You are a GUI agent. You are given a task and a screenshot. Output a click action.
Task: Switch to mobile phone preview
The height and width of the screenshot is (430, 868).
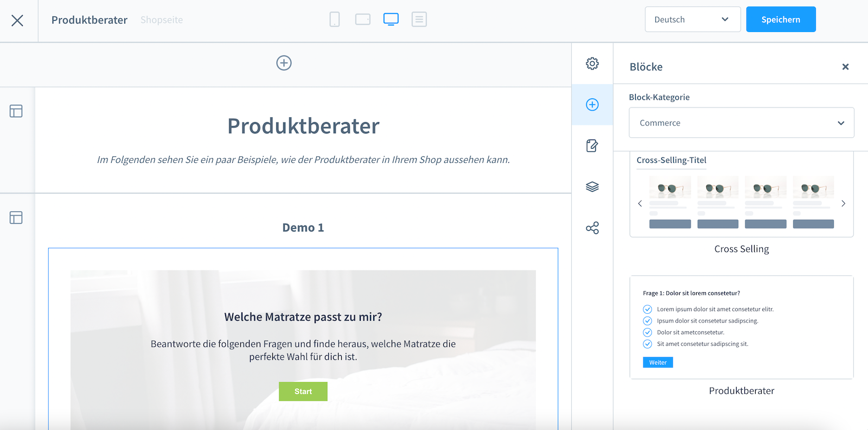pos(335,20)
